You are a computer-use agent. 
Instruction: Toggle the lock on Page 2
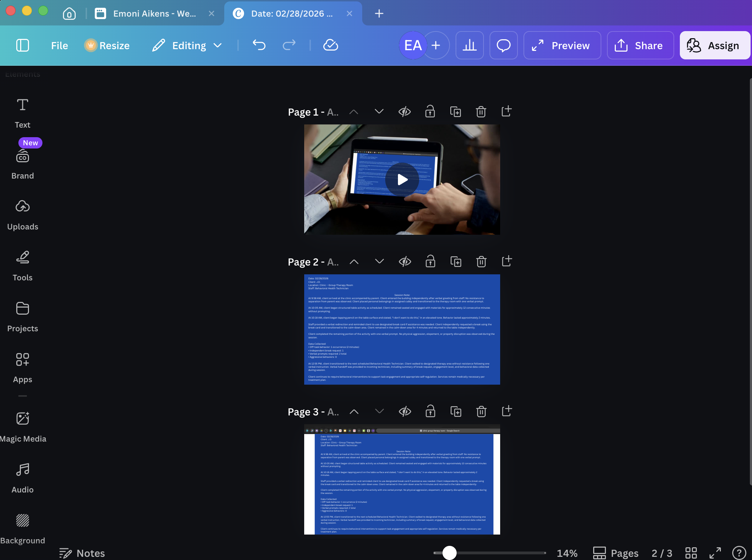pos(430,262)
